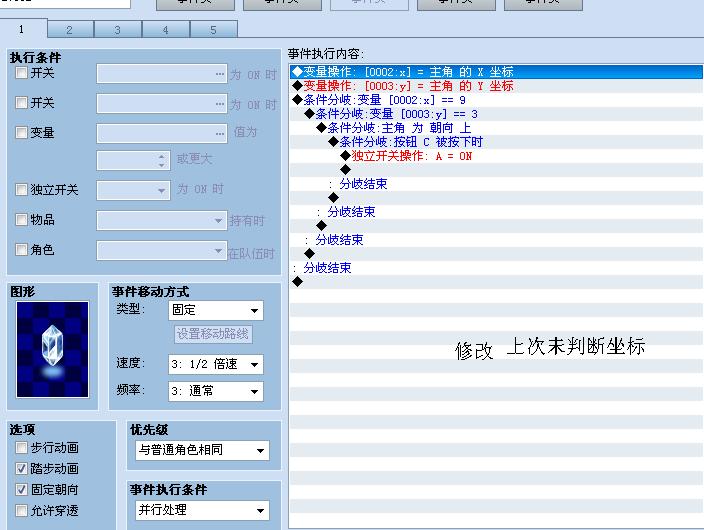Select 分歧结束 closing the button C branch

click(496, 184)
